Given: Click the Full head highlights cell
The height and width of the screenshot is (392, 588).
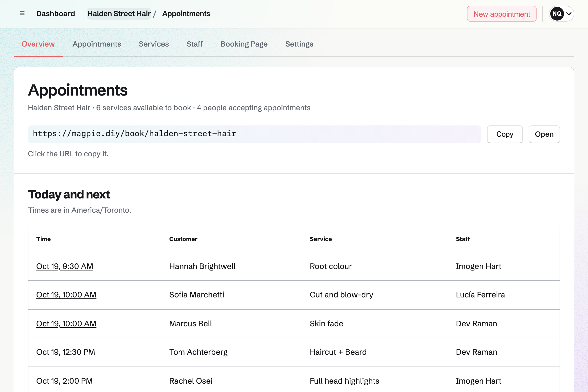Looking at the screenshot, I should point(344,381).
